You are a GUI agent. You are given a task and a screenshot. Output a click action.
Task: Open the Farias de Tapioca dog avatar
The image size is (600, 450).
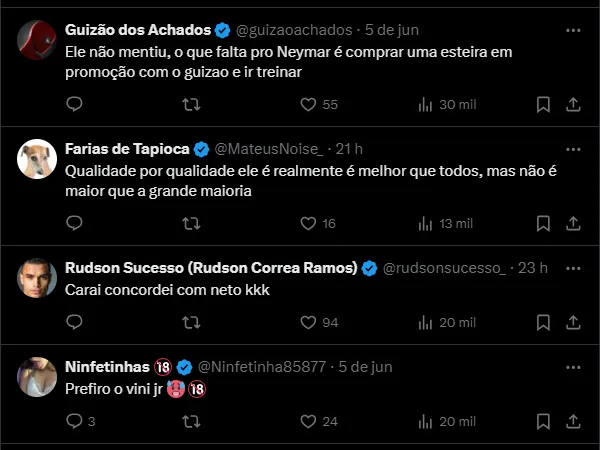[x=37, y=158]
